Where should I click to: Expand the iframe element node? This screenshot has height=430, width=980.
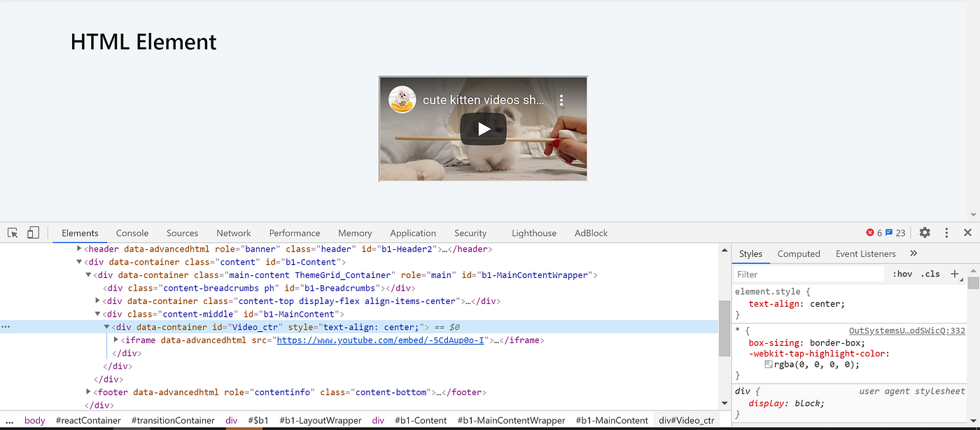tap(115, 340)
